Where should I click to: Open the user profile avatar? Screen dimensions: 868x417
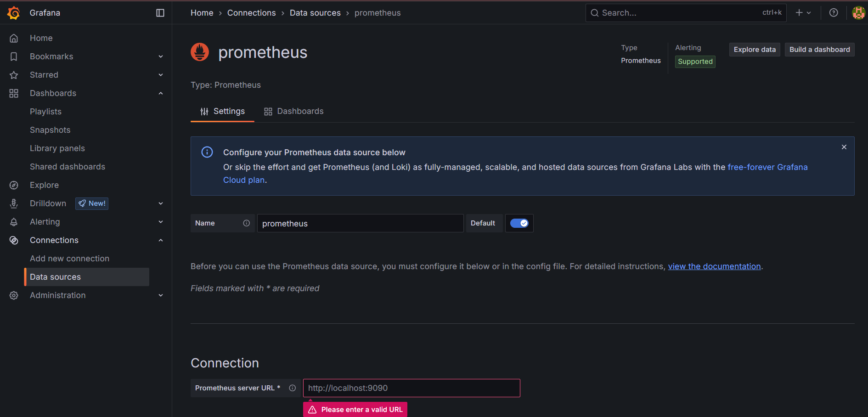(858, 13)
